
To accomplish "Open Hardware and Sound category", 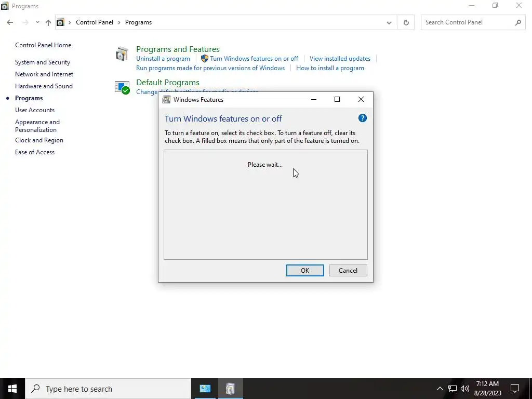I will click(44, 86).
